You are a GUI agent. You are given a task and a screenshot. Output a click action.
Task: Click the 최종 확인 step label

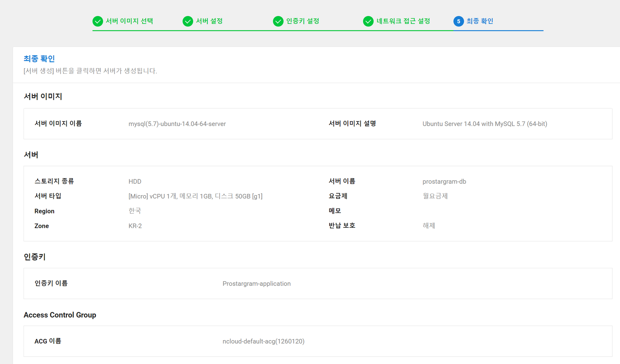480,21
